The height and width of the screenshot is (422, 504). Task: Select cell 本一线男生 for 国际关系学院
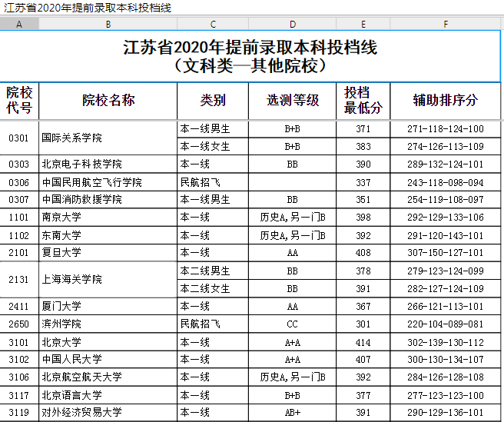(x=213, y=129)
